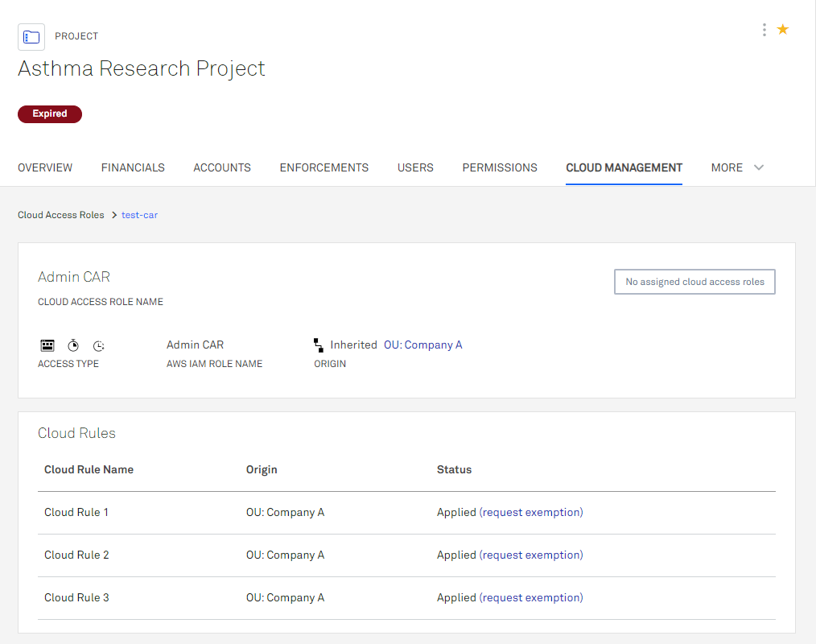The height and width of the screenshot is (644, 816).
Task: Request exemption for Cloud Rule 3
Action: [x=531, y=597]
